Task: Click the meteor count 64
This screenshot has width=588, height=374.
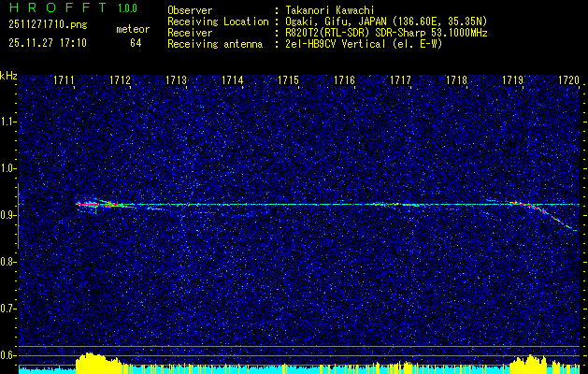Action: pos(136,43)
